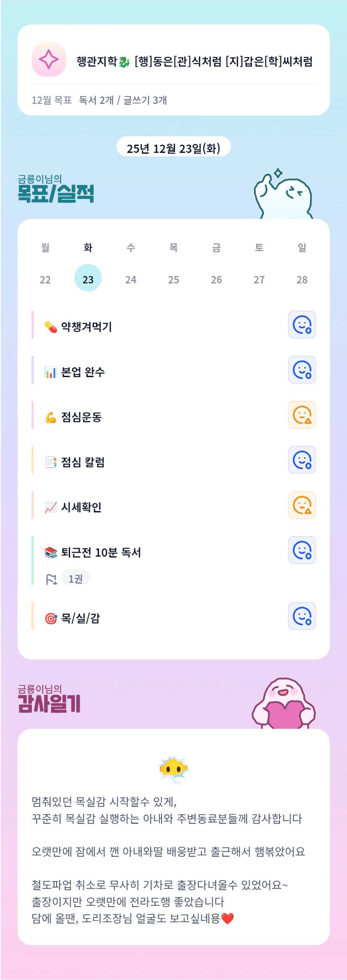Open the 점심 칼럼 goal item
Image resolution: width=347 pixels, height=980 pixels.
[83, 462]
